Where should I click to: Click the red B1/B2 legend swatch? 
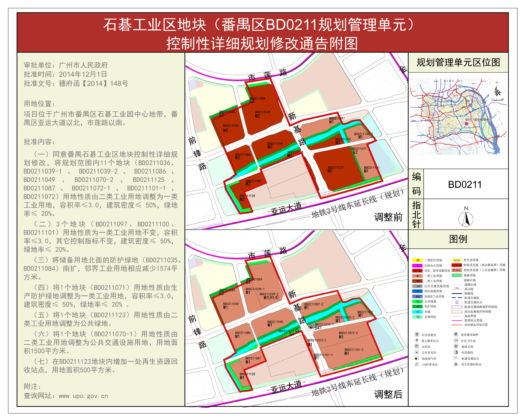[417, 271]
